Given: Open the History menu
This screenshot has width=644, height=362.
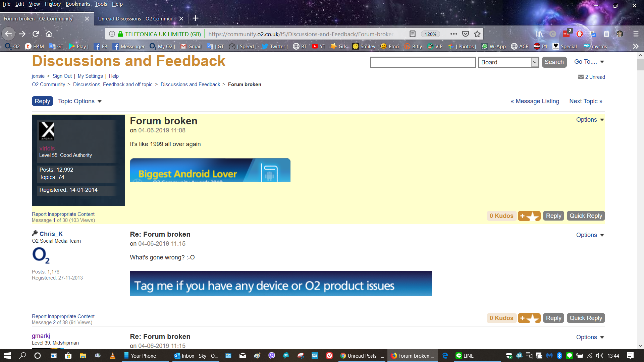Looking at the screenshot, I should (x=53, y=4).
